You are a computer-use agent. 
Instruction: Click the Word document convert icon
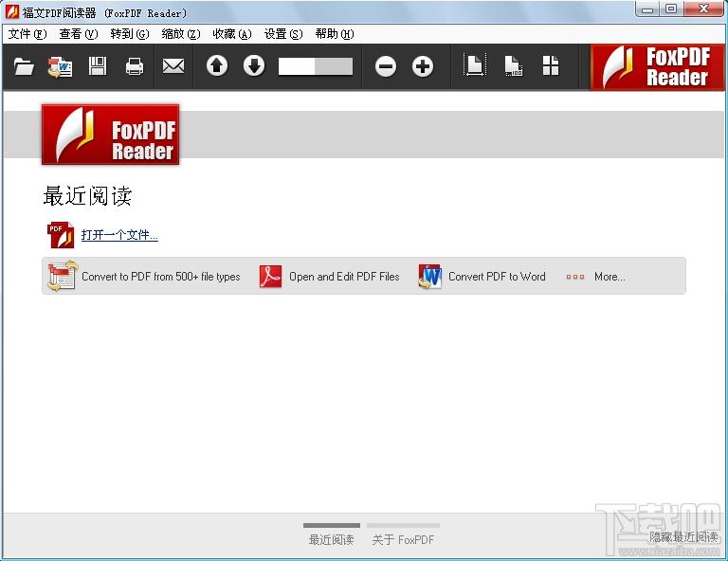pyautogui.click(x=429, y=277)
